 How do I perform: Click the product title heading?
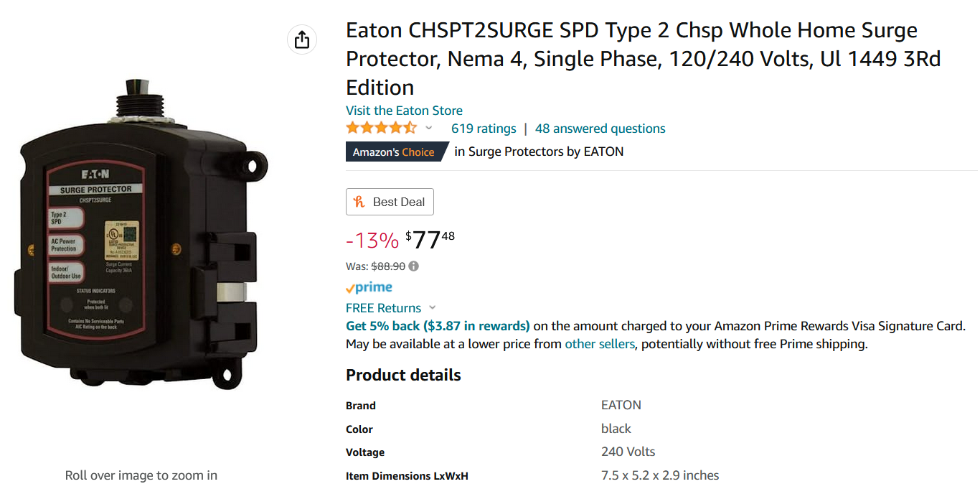(x=643, y=59)
